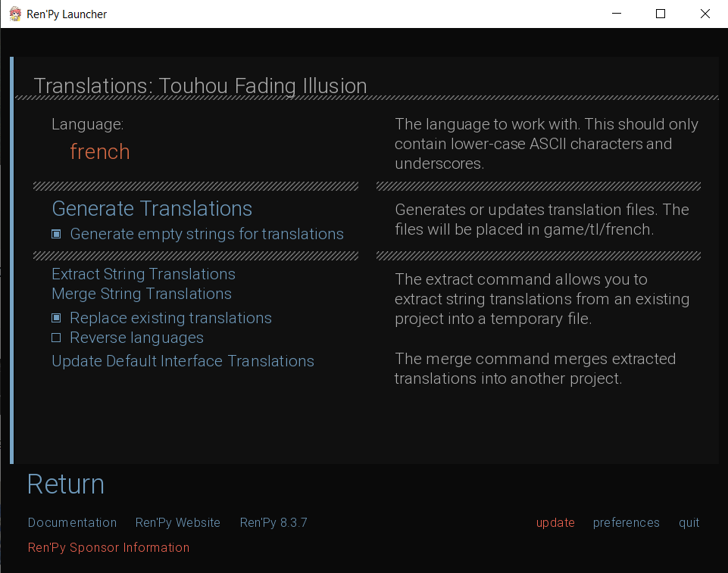Click Update Default Interface Translations

point(183,361)
